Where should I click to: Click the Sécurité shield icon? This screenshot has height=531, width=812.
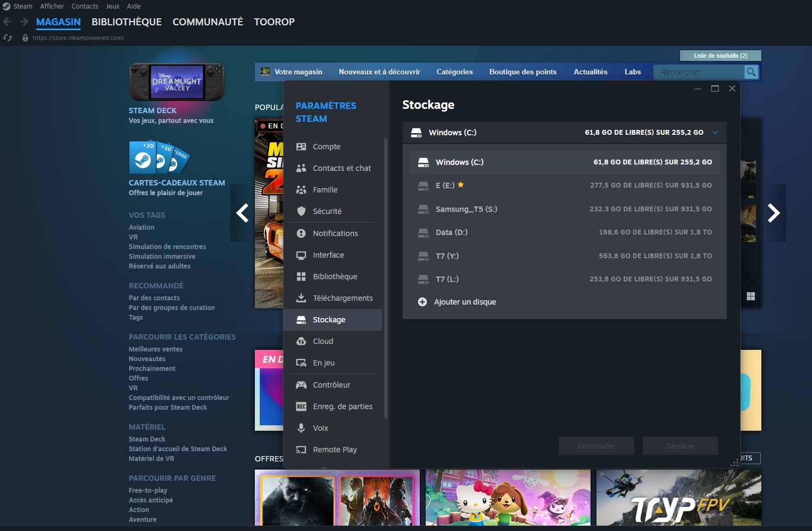tap(301, 211)
